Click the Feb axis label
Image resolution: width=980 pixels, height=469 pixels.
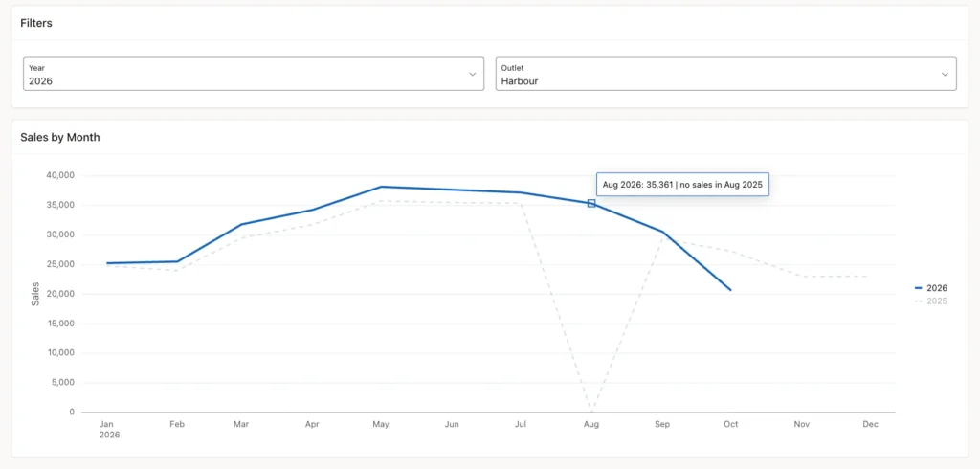click(177, 424)
